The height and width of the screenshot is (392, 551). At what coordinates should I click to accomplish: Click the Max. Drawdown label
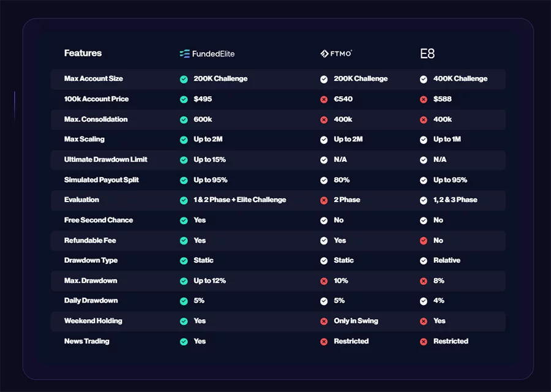[91, 281]
